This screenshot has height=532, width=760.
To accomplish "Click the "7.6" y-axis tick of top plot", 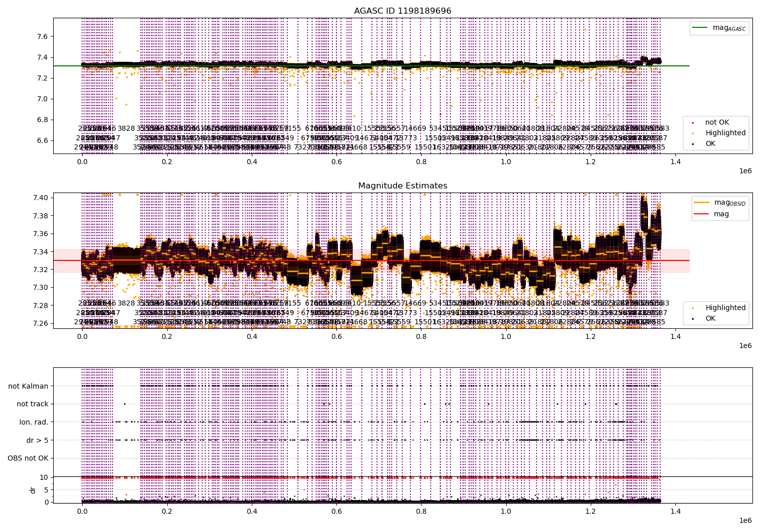I will click(42, 36).
